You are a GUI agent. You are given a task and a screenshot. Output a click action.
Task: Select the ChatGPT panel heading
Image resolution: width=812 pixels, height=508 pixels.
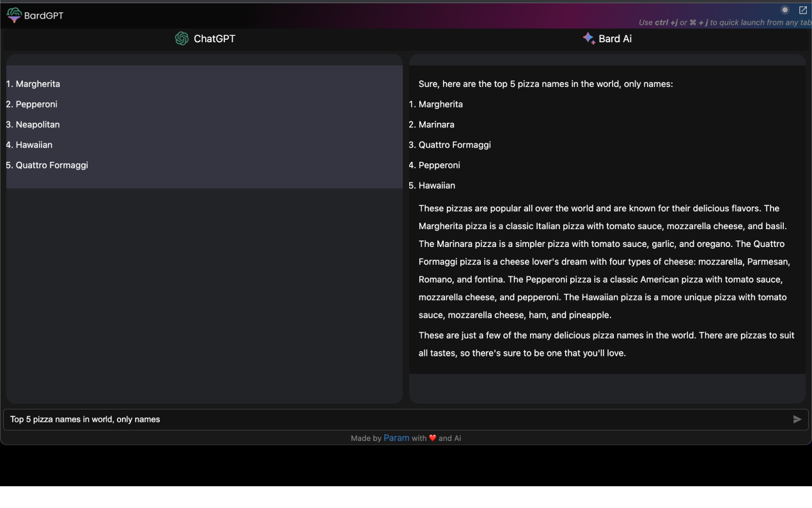tap(214, 38)
